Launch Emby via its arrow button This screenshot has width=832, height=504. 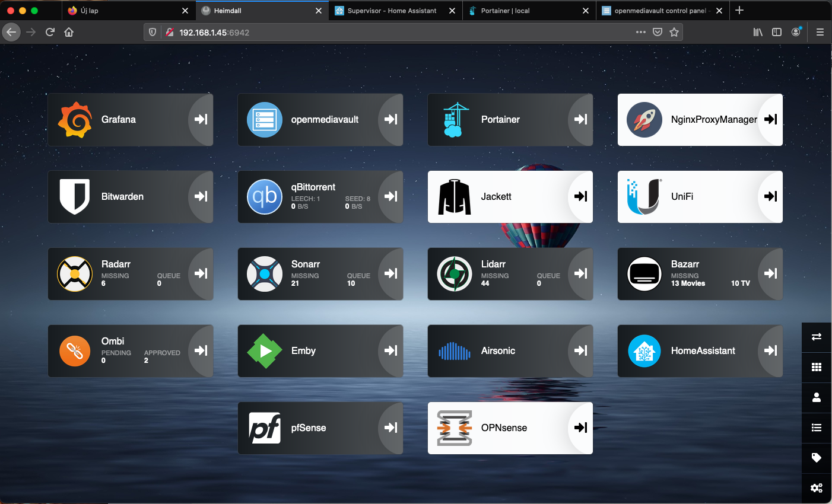tap(391, 350)
